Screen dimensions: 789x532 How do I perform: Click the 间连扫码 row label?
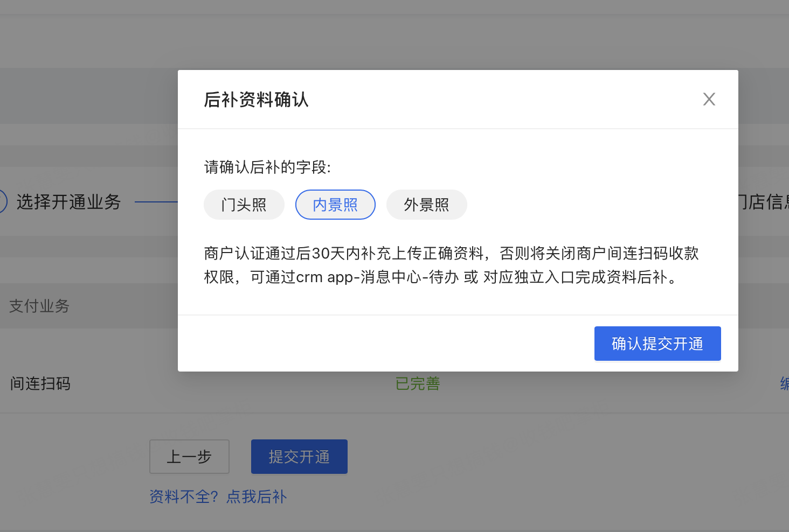[x=40, y=383]
